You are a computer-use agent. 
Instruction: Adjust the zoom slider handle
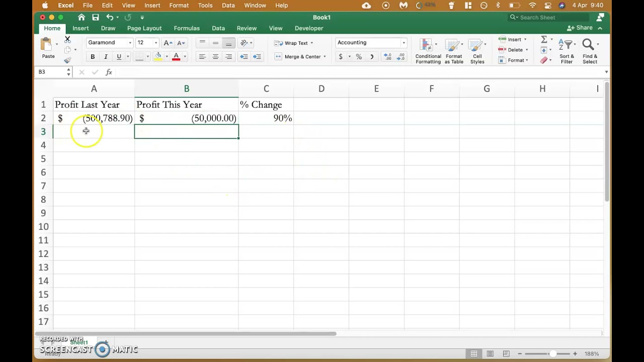click(553, 354)
